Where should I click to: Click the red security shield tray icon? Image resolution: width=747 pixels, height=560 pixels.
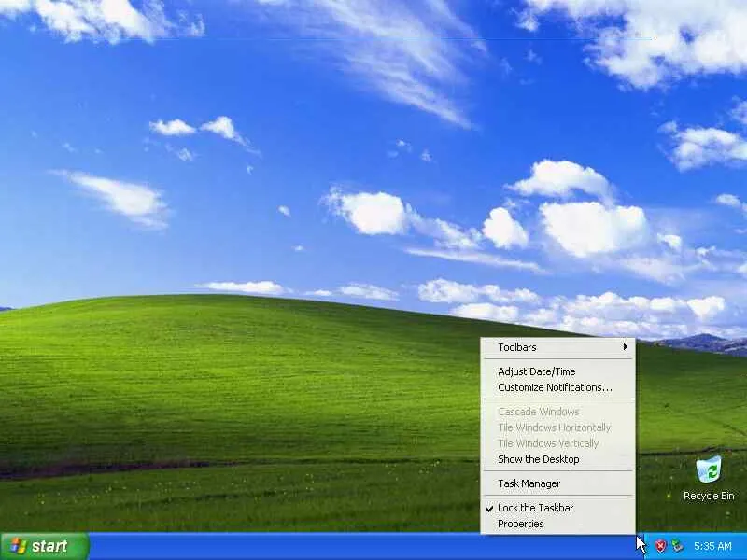click(660, 546)
